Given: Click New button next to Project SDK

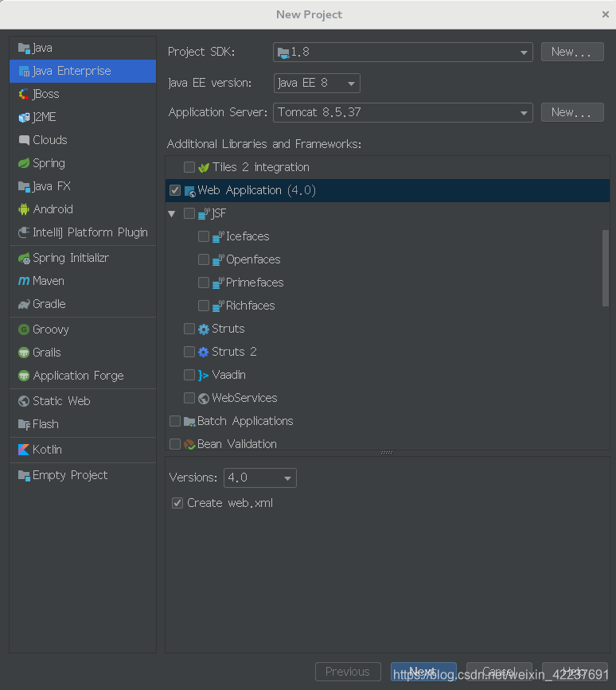Looking at the screenshot, I should (572, 52).
